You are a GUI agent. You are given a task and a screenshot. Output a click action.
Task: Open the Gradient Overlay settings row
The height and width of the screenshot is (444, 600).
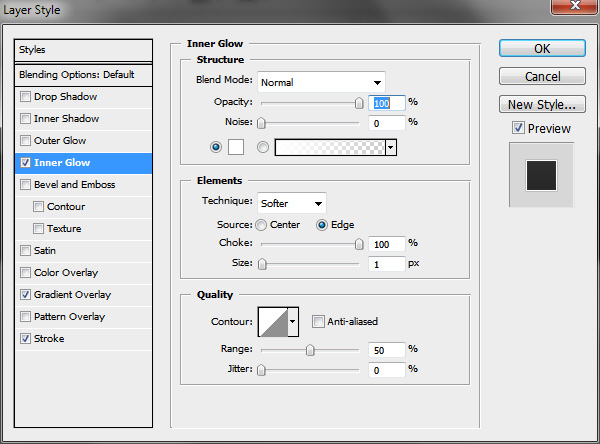pyautogui.click(x=83, y=295)
